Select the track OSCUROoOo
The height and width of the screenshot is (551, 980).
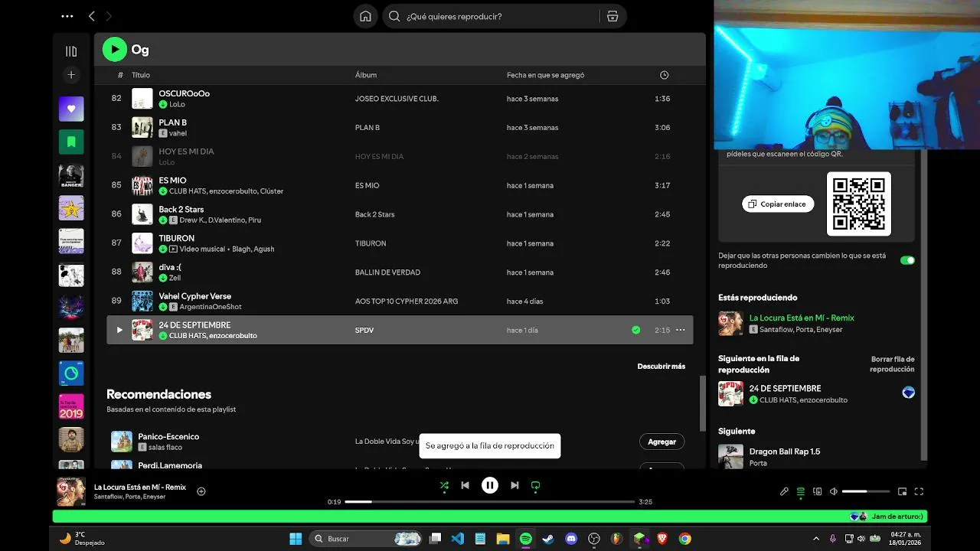pos(185,93)
